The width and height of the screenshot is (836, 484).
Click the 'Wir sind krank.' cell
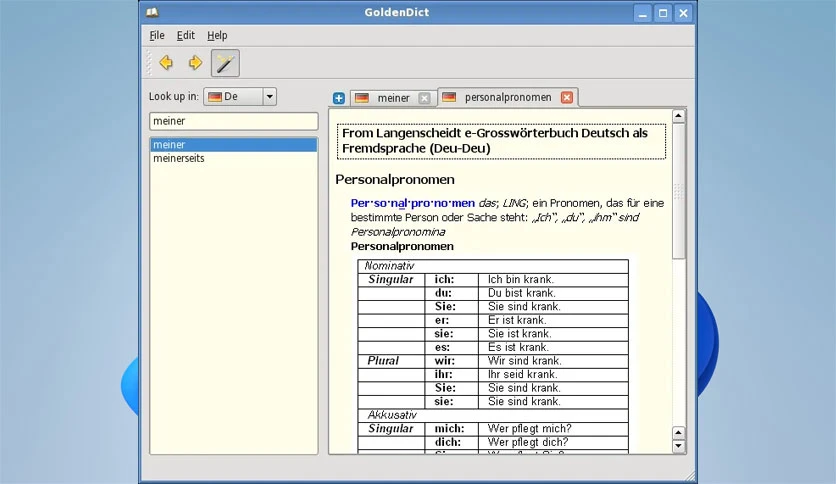pos(553,361)
